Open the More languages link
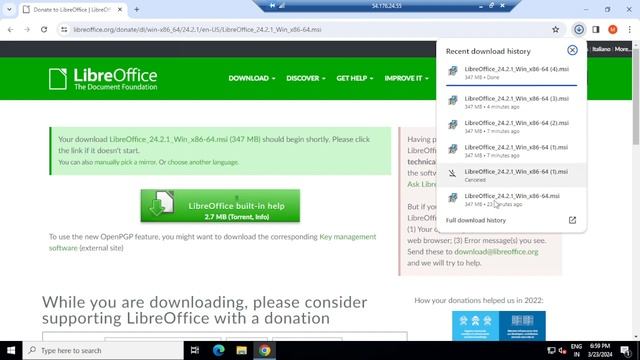This screenshot has width=640, height=360. click(x=622, y=49)
